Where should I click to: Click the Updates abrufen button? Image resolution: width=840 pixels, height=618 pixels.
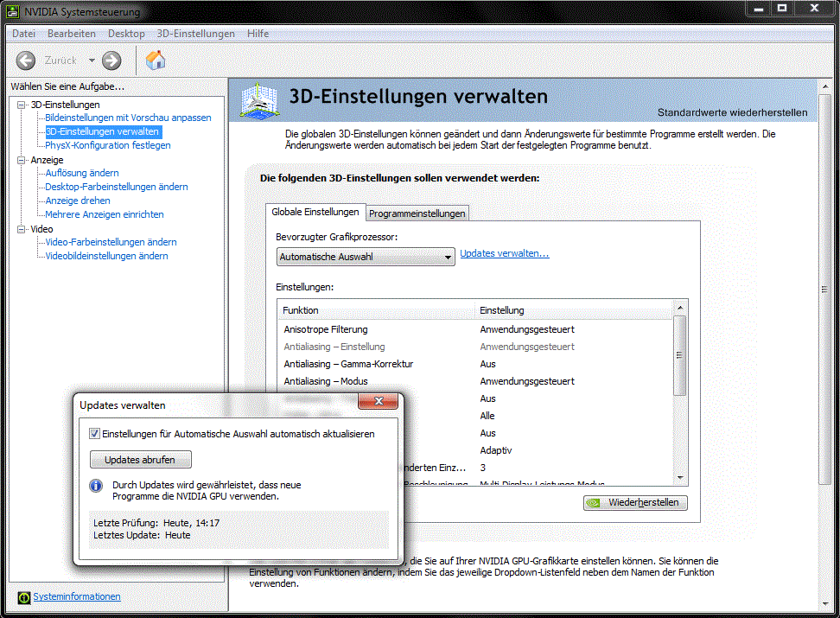pyautogui.click(x=140, y=460)
